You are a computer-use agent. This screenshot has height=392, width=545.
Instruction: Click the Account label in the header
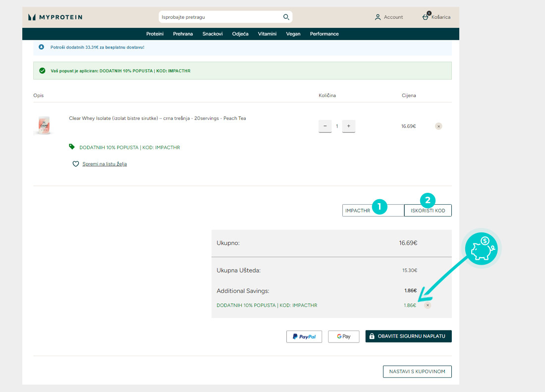[x=393, y=17]
